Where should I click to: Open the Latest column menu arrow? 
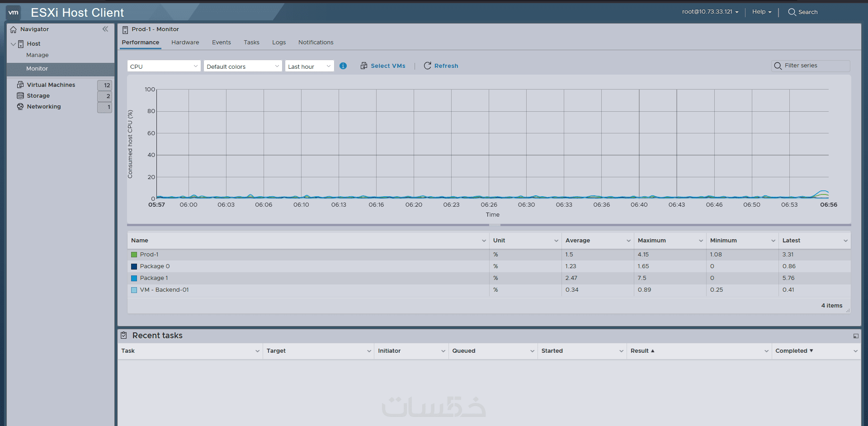point(845,241)
